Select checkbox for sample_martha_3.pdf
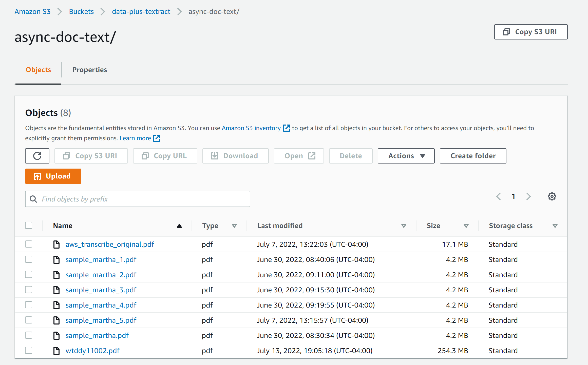The image size is (588, 365). click(x=29, y=290)
